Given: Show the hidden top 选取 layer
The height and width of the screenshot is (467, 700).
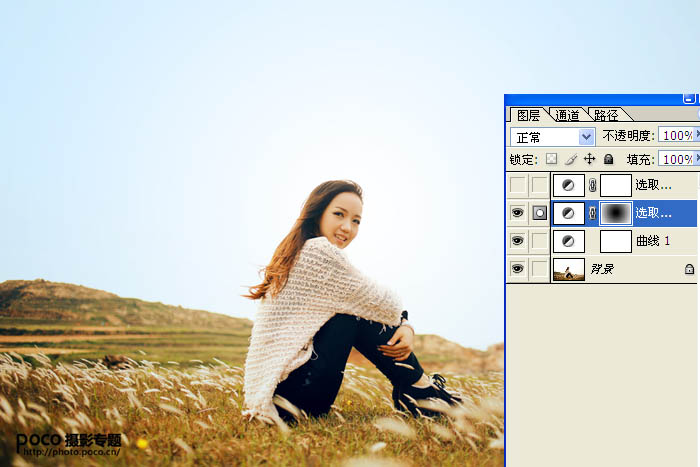Looking at the screenshot, I should pyautogui.click(x=517, y=185).
